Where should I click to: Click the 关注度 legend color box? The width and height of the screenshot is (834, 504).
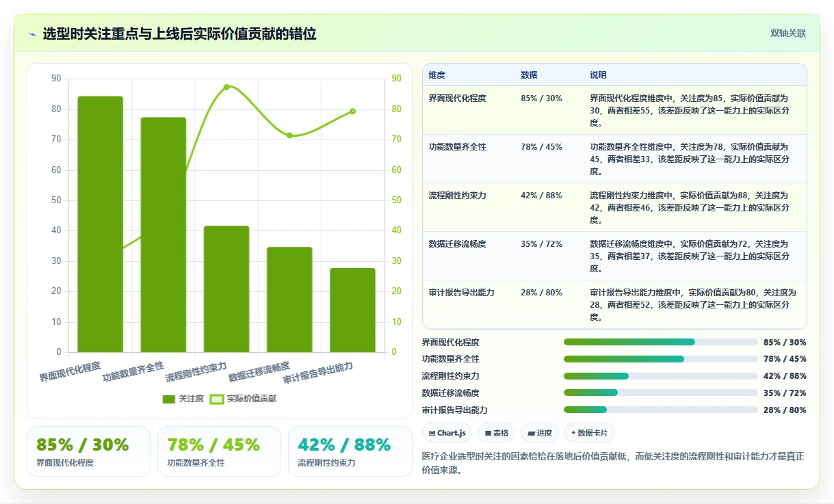tap(169, 399)
